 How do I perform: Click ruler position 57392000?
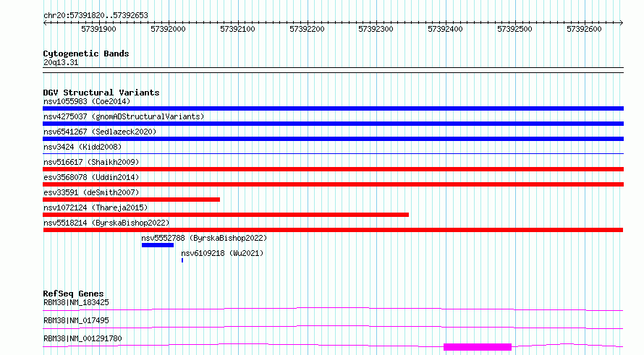coord(168,29)
